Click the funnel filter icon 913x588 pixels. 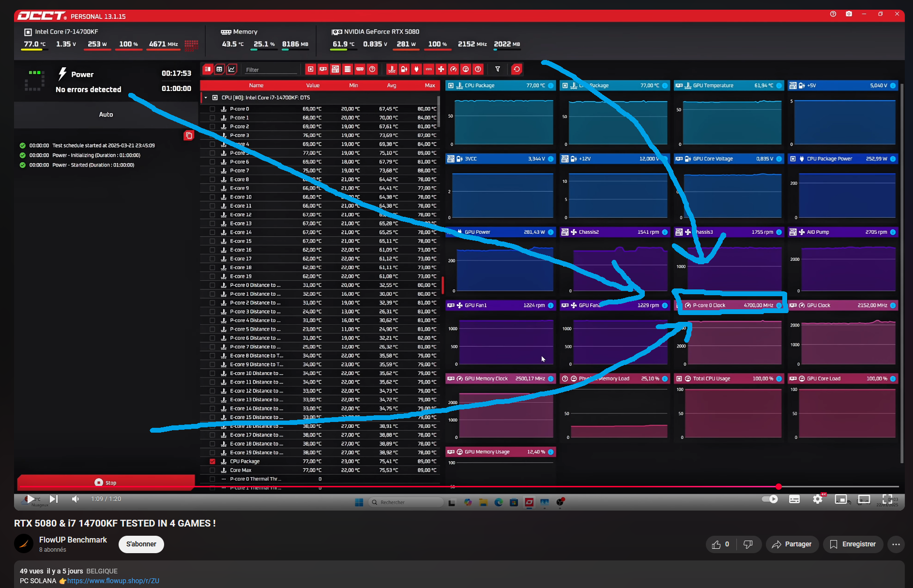point(498,69)
